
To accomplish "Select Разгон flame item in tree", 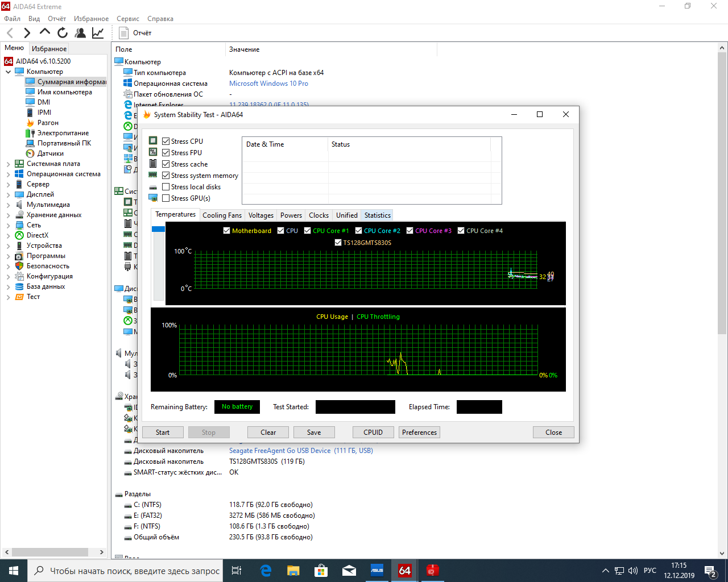I will (x=48, y=123).
